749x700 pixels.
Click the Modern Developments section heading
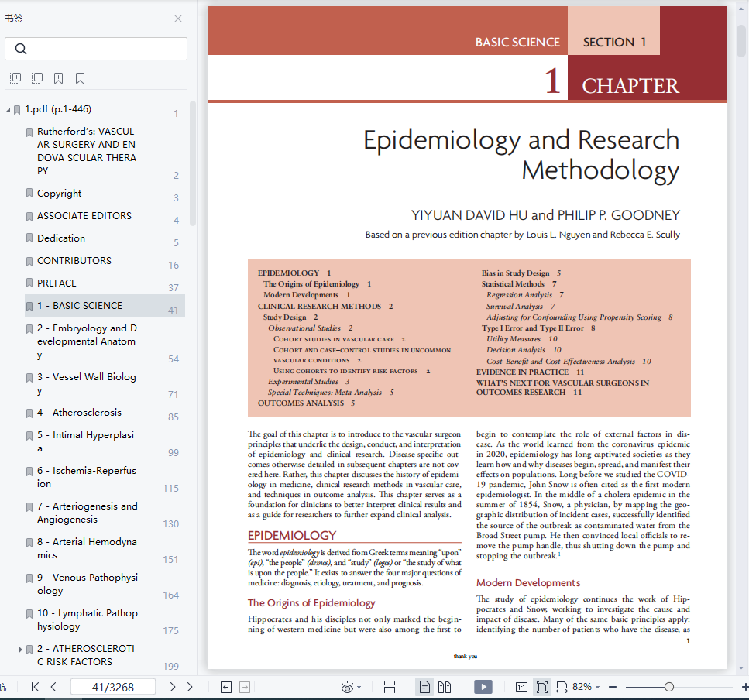click(x=528, y=582)
